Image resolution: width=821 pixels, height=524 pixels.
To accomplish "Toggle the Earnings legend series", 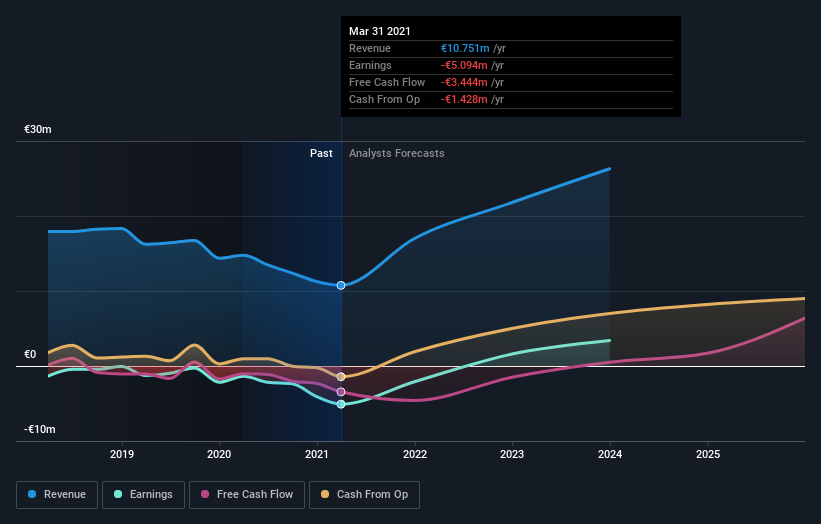I will coord(143,495).
